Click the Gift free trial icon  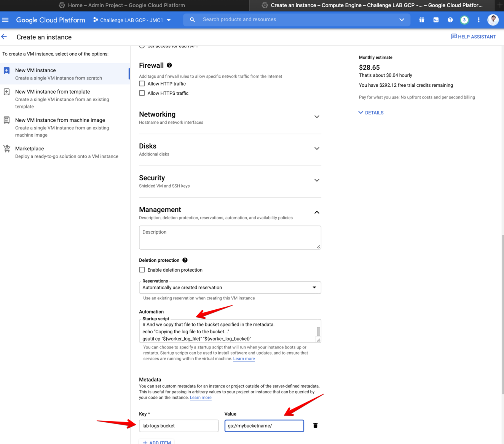pyautogui.click(x=422, y=20)
